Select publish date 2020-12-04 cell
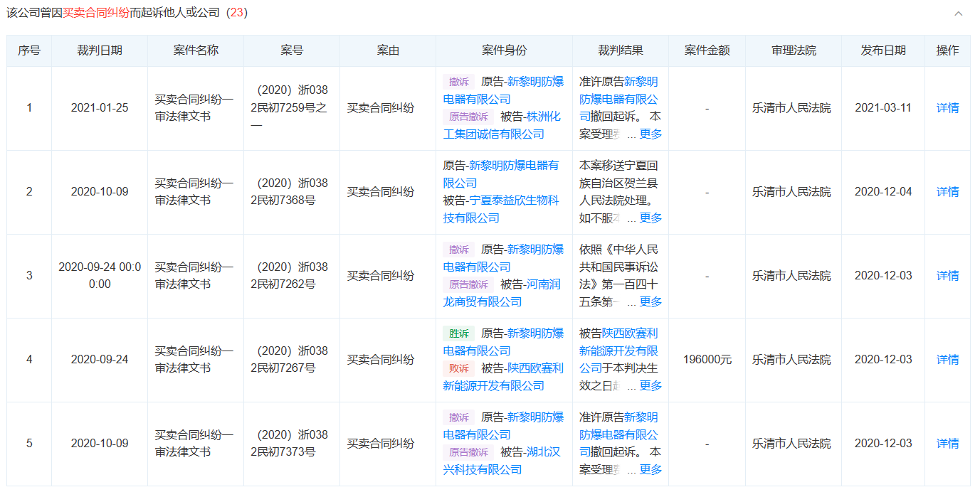Image resolution: width=980 pixels, height=492 pixels. tap(883, 192)
